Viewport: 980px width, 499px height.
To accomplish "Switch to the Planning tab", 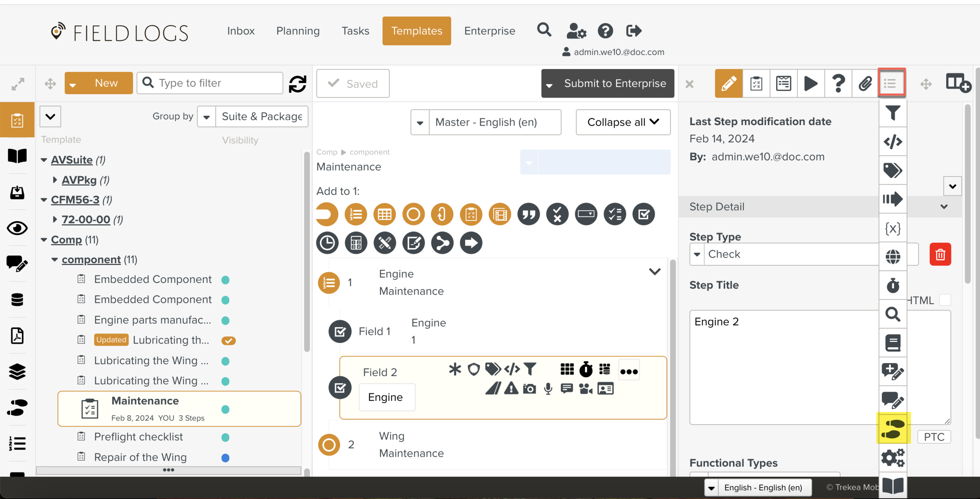I will pos(298,31).
